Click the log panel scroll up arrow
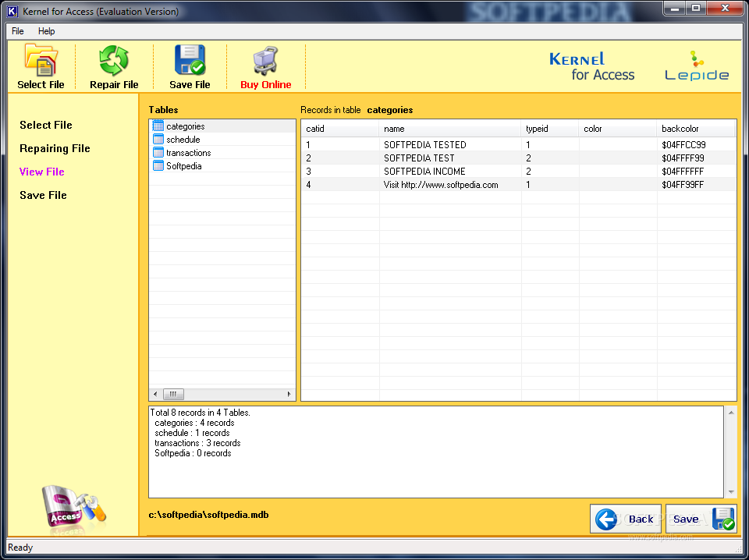 pyautogui.click(x=731, y=413)
